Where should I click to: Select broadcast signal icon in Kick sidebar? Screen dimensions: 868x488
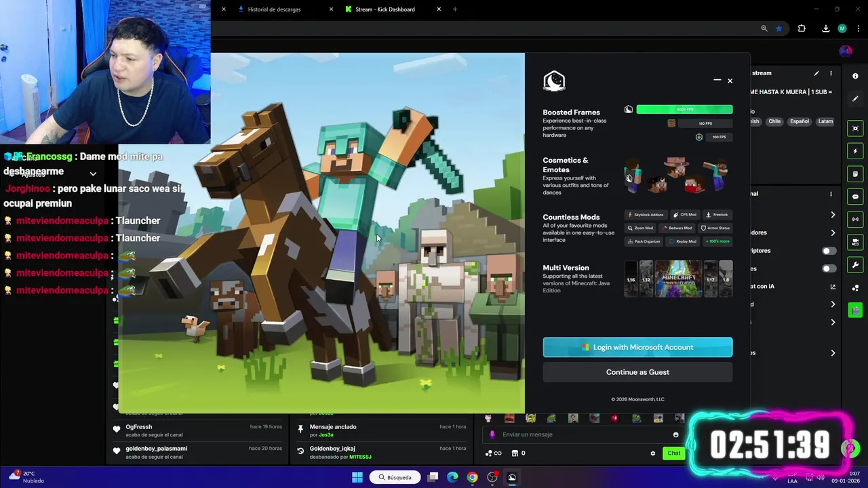(855, 219)
